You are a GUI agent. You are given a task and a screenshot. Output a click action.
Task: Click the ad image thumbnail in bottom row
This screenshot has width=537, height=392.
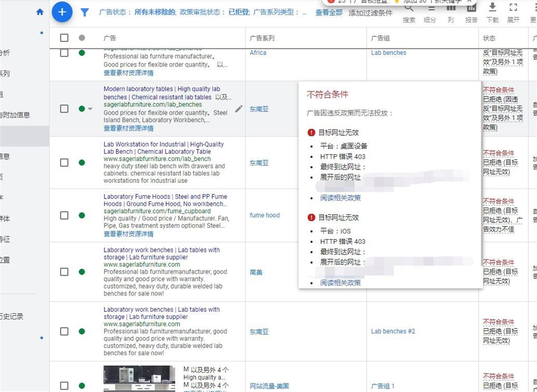(x=139, y=378)
